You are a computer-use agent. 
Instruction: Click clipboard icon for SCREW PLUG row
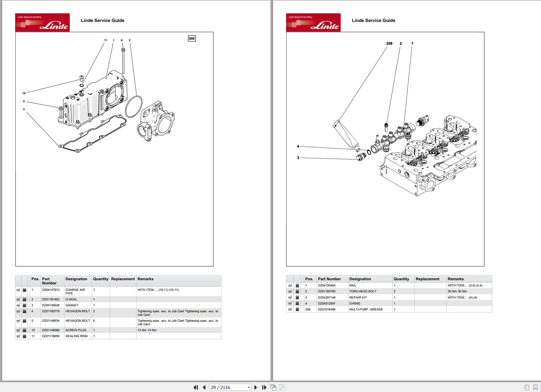[25, 330]
